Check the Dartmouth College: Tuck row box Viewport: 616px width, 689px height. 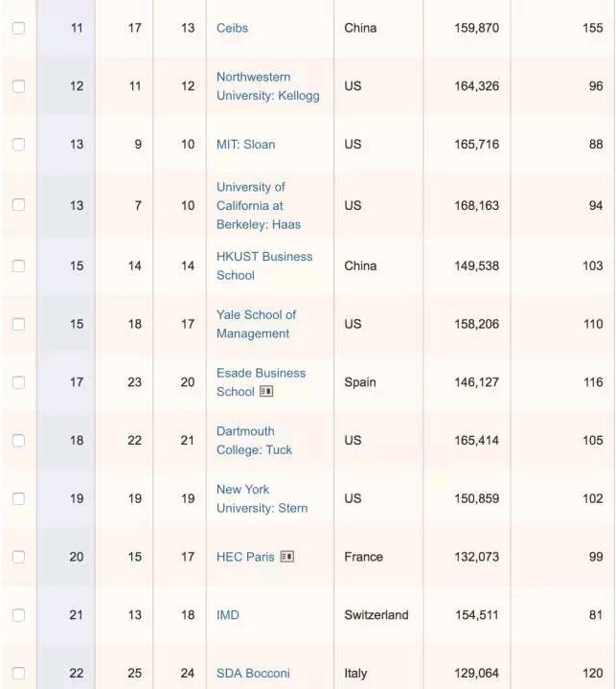pos(18,440)
